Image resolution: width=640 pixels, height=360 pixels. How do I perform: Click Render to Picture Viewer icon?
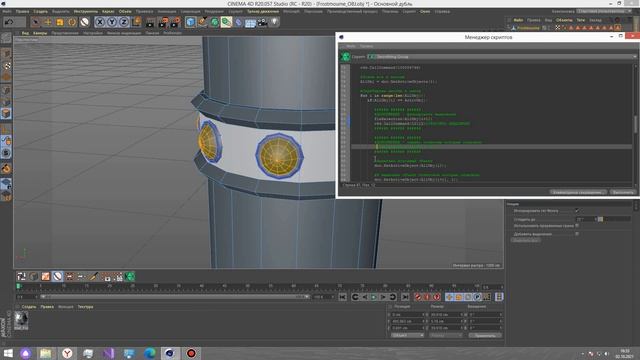coord(163,22)
